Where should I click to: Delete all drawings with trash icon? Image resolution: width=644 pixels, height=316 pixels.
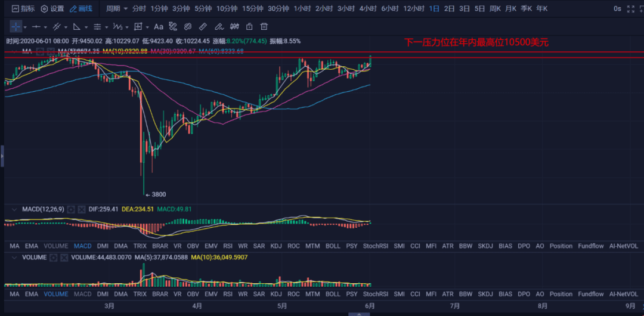pyautogui.click(x=264, y=27)
